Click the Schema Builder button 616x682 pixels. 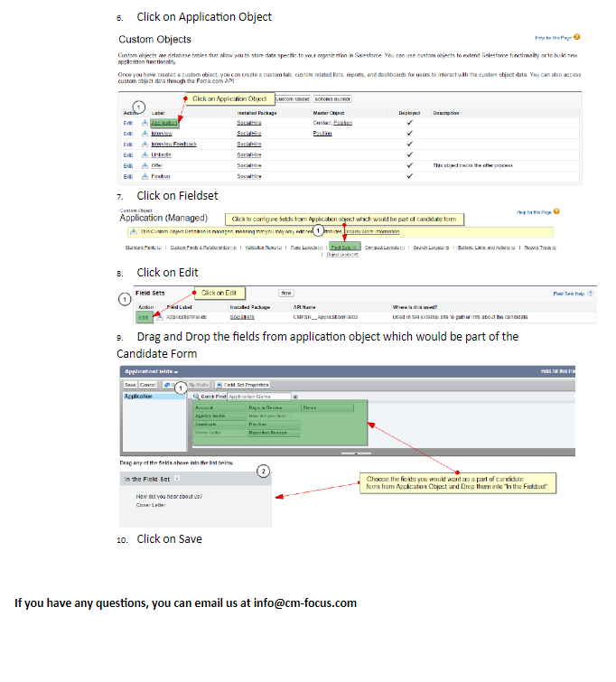[x=332, y=99]
